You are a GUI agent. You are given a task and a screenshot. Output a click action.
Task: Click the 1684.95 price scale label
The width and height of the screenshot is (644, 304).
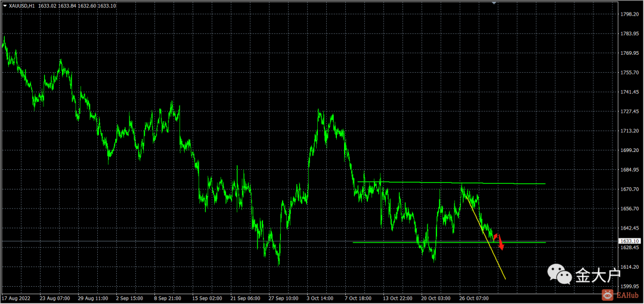[x=630, y=170]
